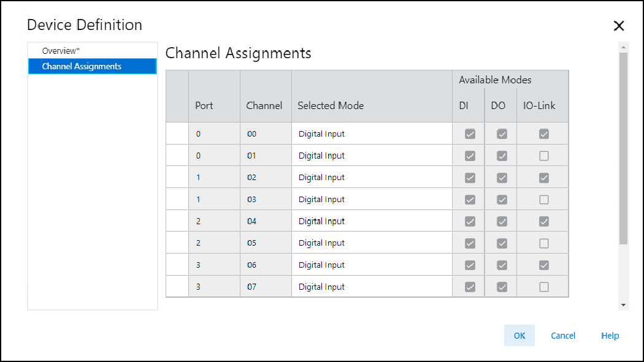Toggle IO-Link checkbox for channel 00
Viewport: 644px width, 362px height.
coord(543,134)
